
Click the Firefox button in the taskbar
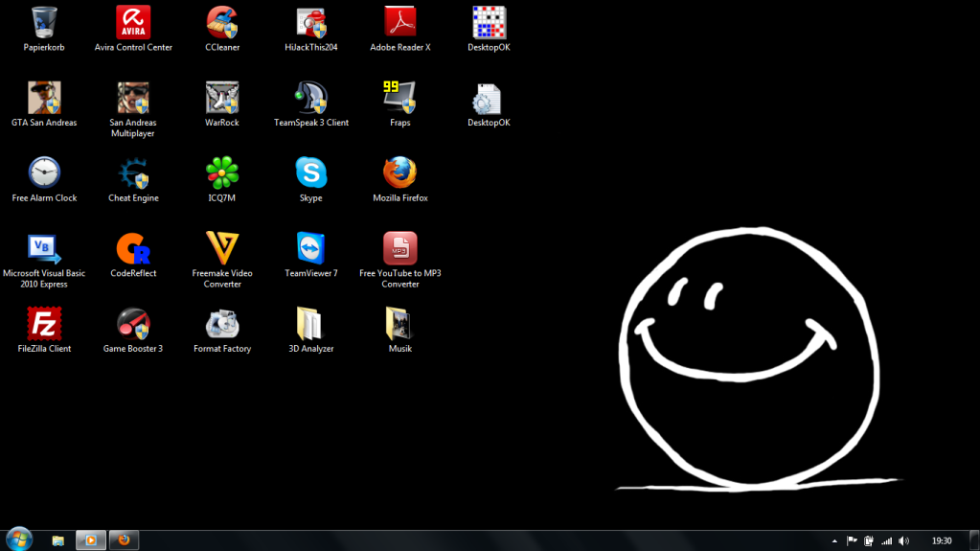pos(124,540)
